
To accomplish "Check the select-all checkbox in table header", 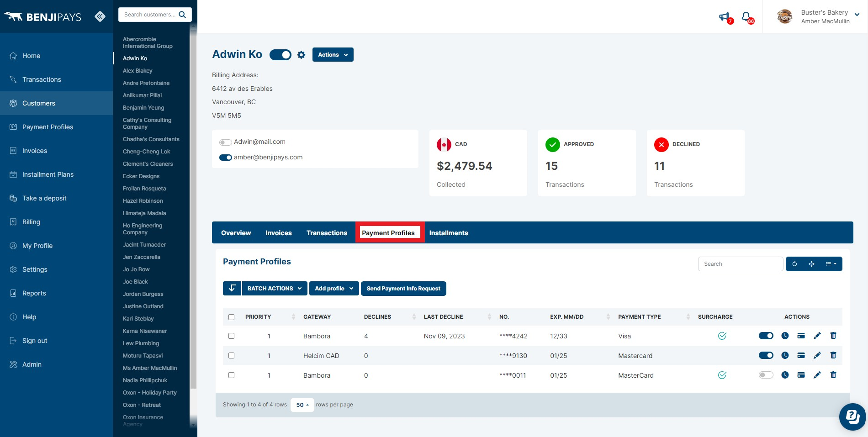I will [231, 317].
